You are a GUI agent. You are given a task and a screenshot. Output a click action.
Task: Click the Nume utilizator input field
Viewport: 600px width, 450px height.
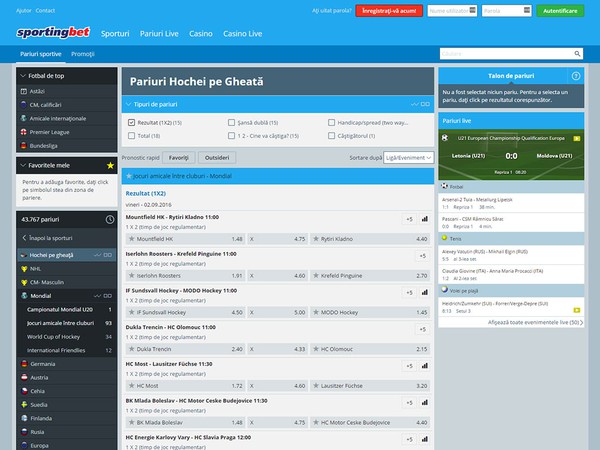452,11
